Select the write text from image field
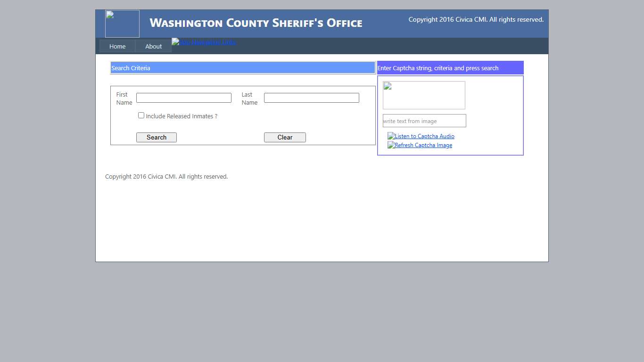Viewport: 644px width, 362px height. tap(424, 121)
